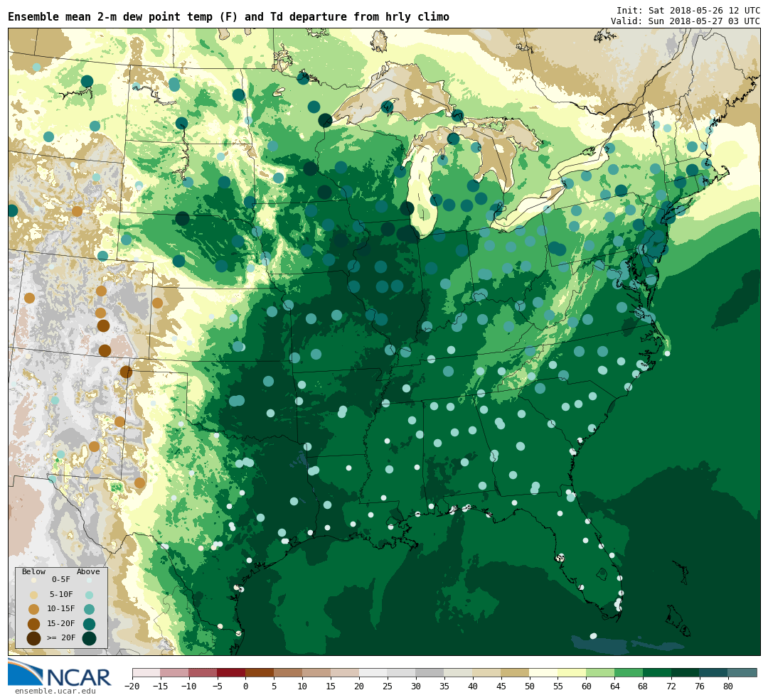The height and width of the screenshot is (700, 768).
Task: Click the 72 to 76 dark green colorbar segment
Action: pyautogui.click(x=686, y=672)
